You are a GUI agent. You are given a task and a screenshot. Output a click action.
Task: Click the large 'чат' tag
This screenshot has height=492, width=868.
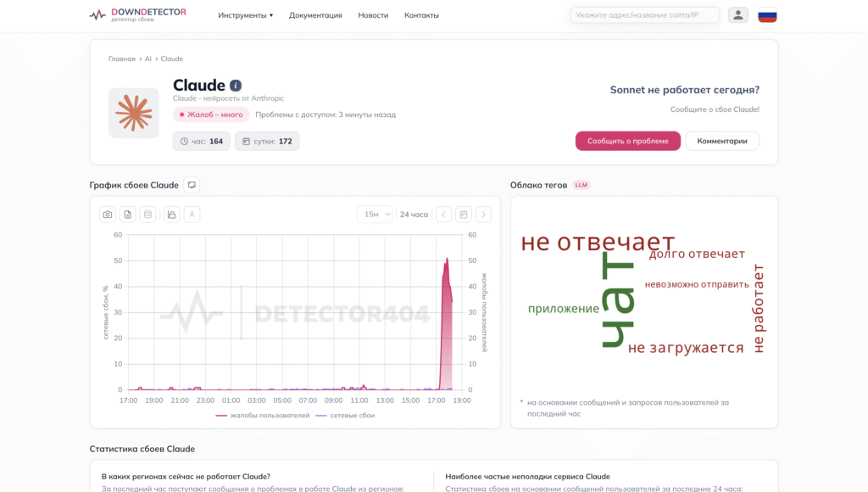[x=618, y=299]
